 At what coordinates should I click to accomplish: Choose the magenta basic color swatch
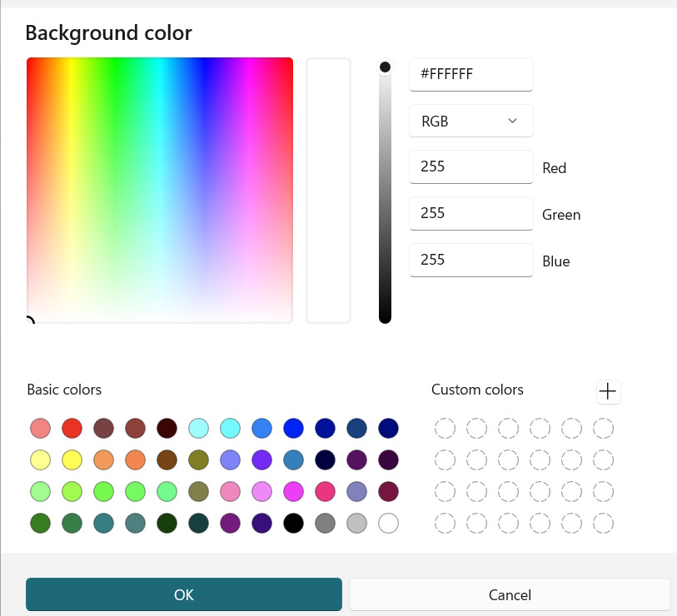293,492
